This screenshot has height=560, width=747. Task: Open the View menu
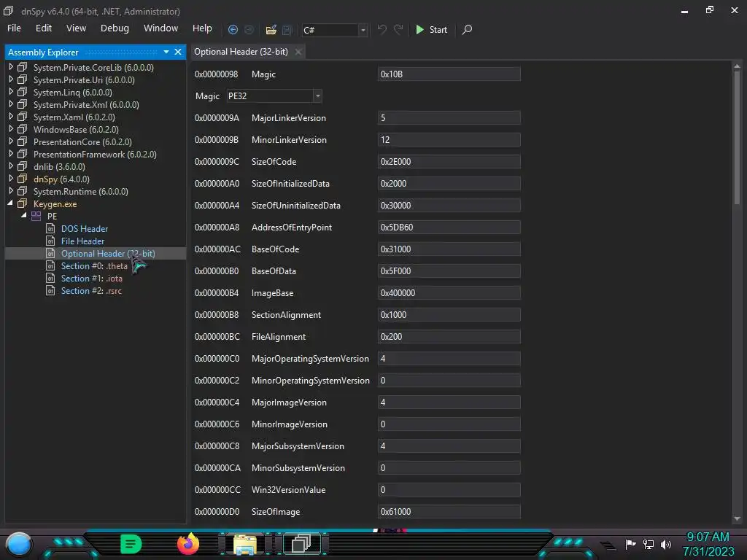[76, 28]
